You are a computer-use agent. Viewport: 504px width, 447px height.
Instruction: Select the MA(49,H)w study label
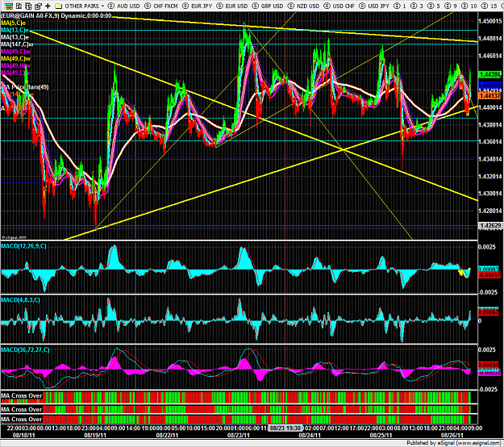point(16,65)
